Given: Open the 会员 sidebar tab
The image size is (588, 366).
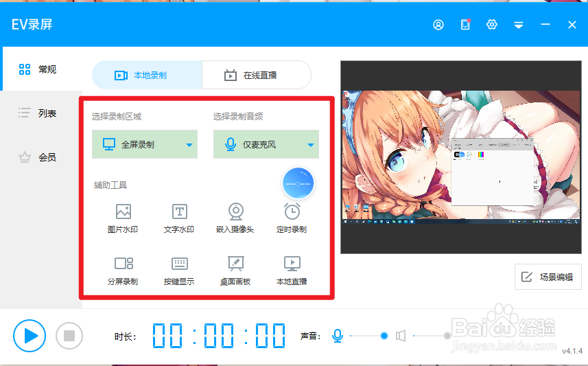Looking at the screenshot, I should [x=38, y=157].
